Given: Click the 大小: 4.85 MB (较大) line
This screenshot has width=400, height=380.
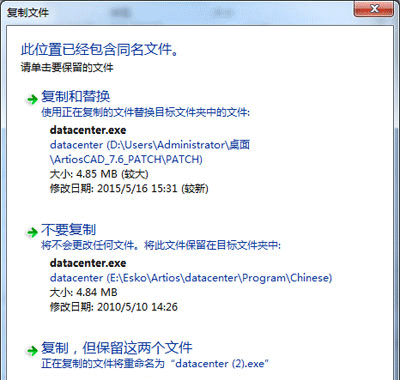Looking at the screenshot, I should click(x=99, y=174).
